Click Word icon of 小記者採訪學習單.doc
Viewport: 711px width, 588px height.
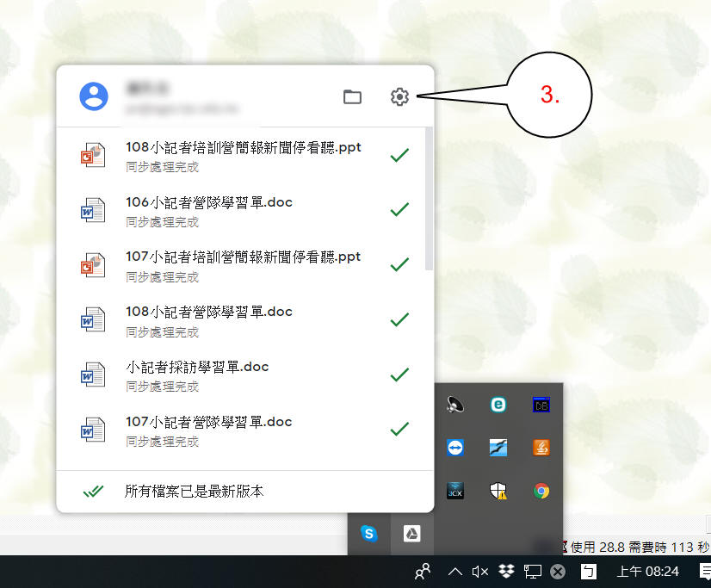[x=93, y=374]
